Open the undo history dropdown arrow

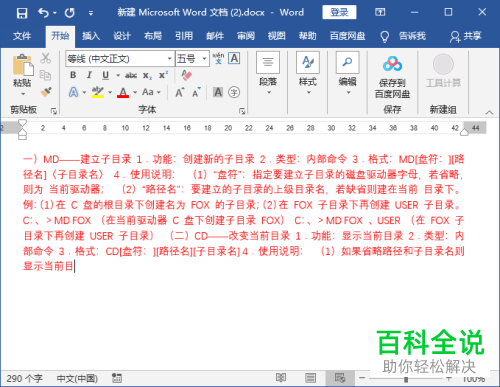(x=55, y=13)
